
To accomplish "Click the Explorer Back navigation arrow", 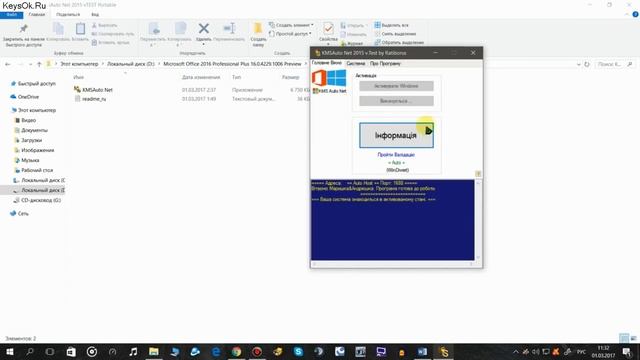I will 8,64.
